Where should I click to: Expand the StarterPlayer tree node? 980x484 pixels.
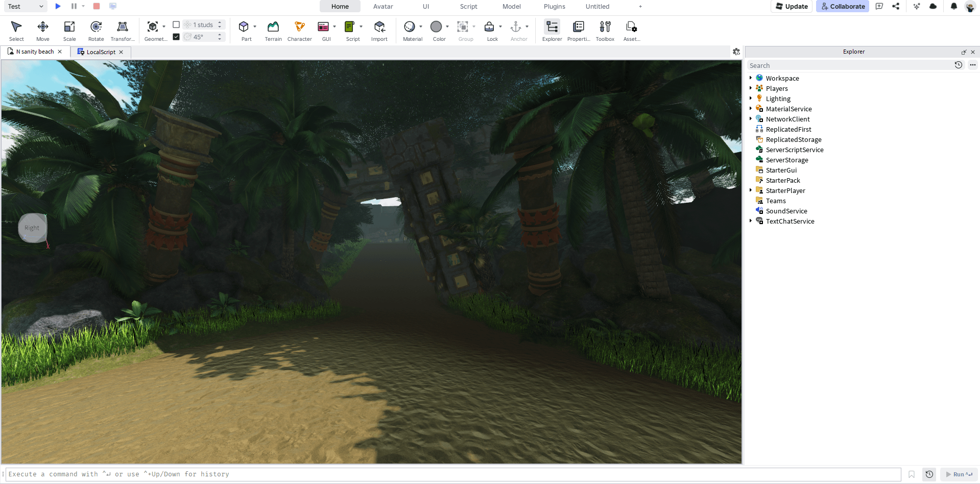click(751, 190)
